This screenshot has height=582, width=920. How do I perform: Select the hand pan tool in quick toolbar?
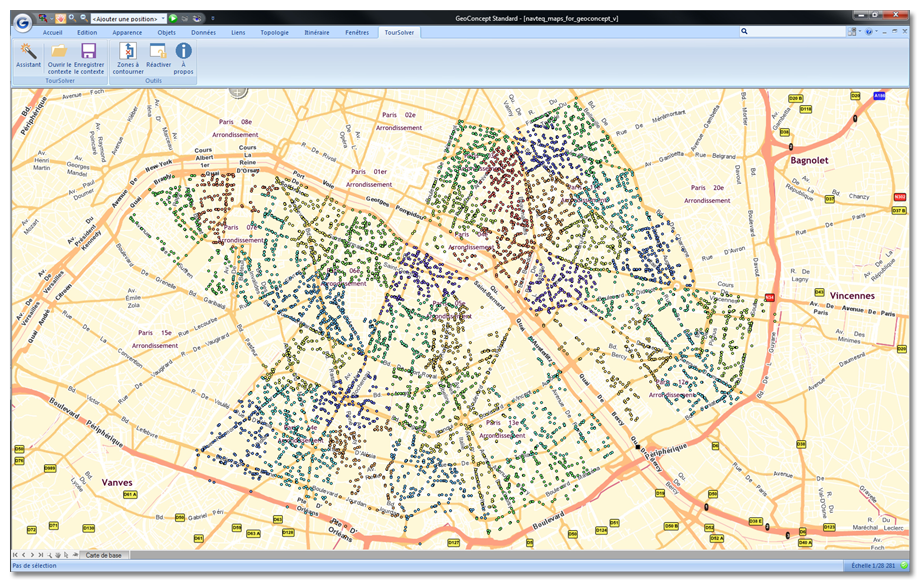tap(59, 18)
